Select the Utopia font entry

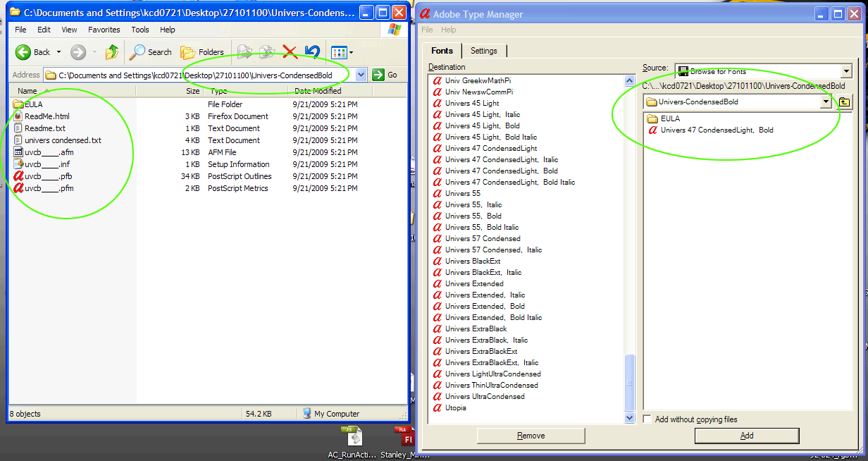point(449,407)
